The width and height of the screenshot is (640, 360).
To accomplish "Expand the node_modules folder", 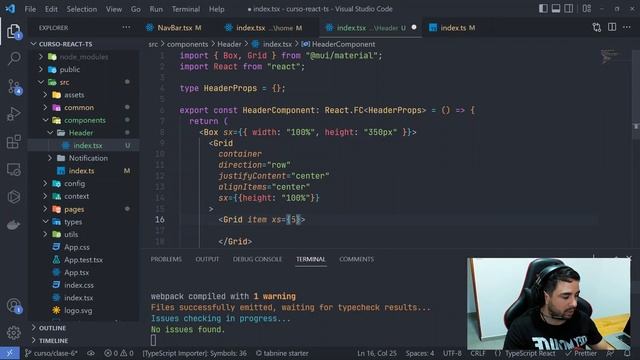I will click(x=41, y=57).
